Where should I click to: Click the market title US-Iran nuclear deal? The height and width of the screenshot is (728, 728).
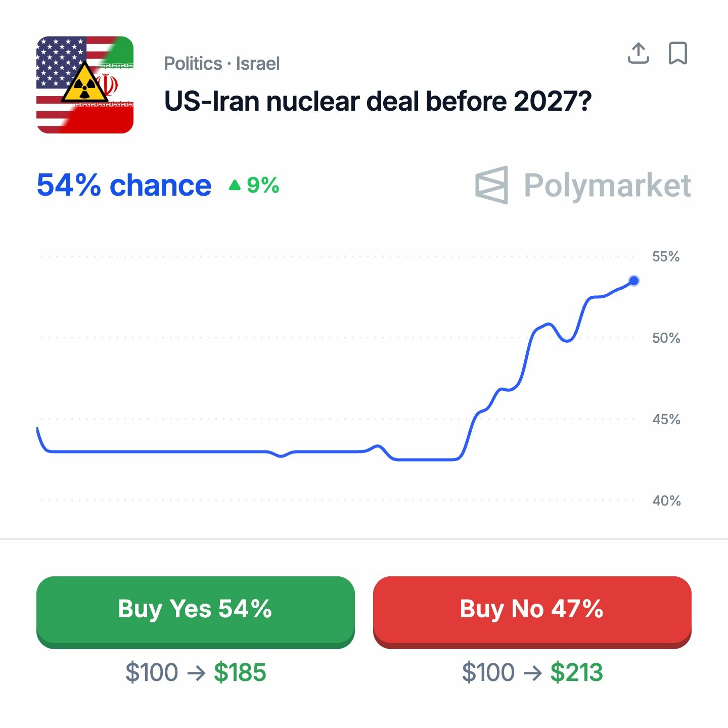378,102
